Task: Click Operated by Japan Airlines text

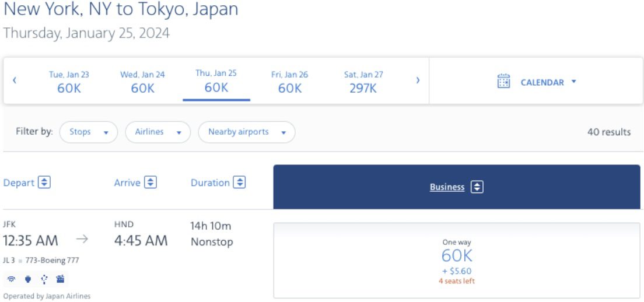Action: (47, 296)
